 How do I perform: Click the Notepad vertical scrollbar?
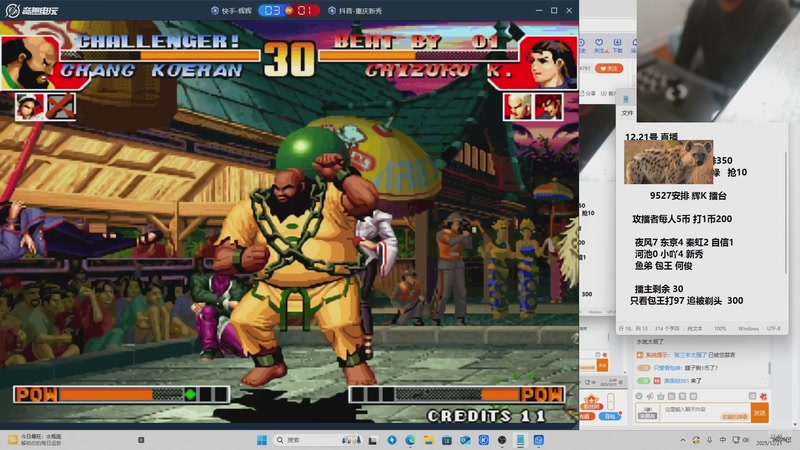tap(785, 212)
